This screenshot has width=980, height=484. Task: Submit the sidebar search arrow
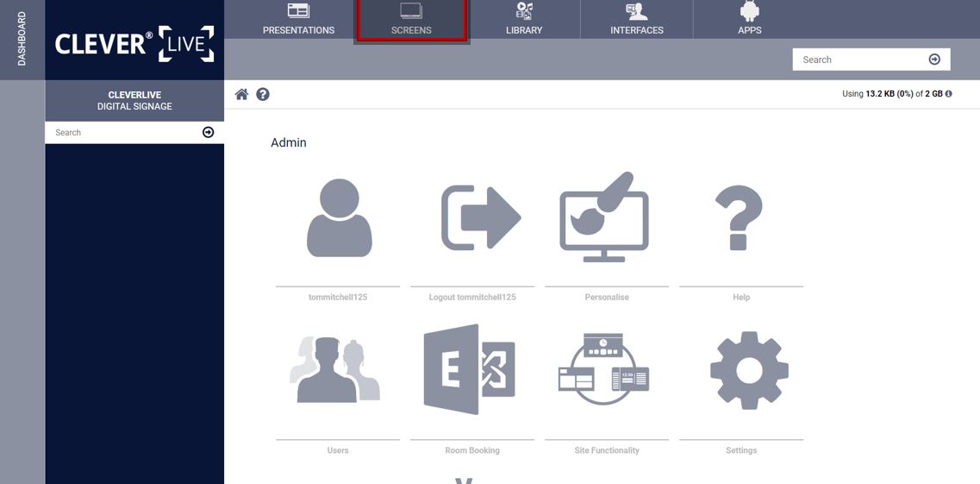208,133
